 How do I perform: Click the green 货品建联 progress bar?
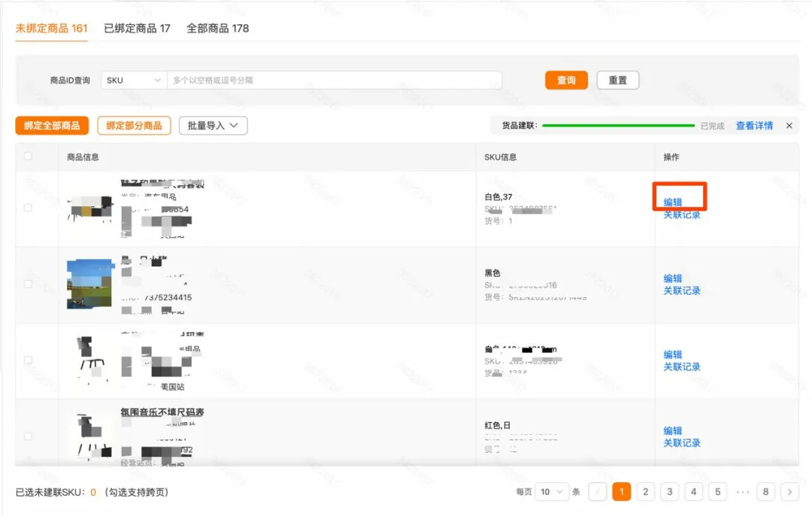point(618,126)
